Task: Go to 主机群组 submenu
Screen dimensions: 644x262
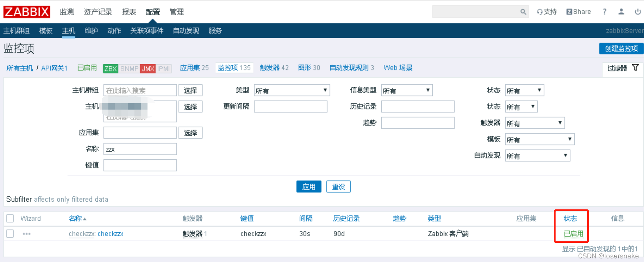Action: click(17, 31)
